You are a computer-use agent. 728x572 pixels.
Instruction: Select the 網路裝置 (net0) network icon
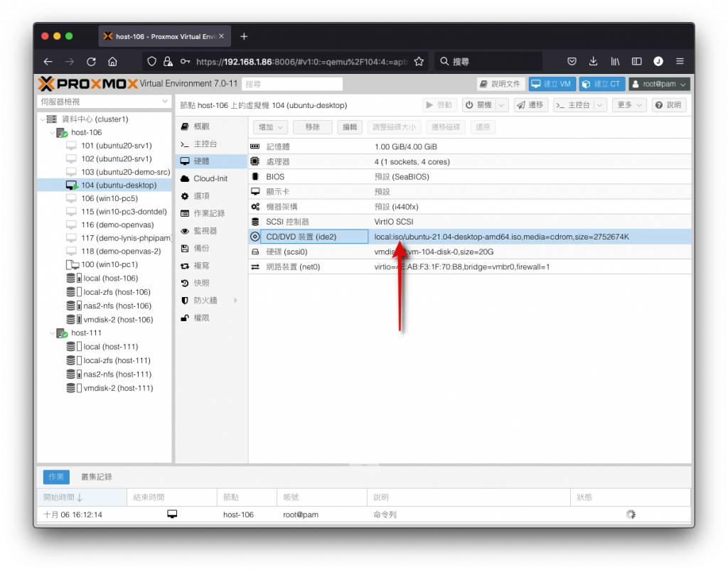click(255, 266)
